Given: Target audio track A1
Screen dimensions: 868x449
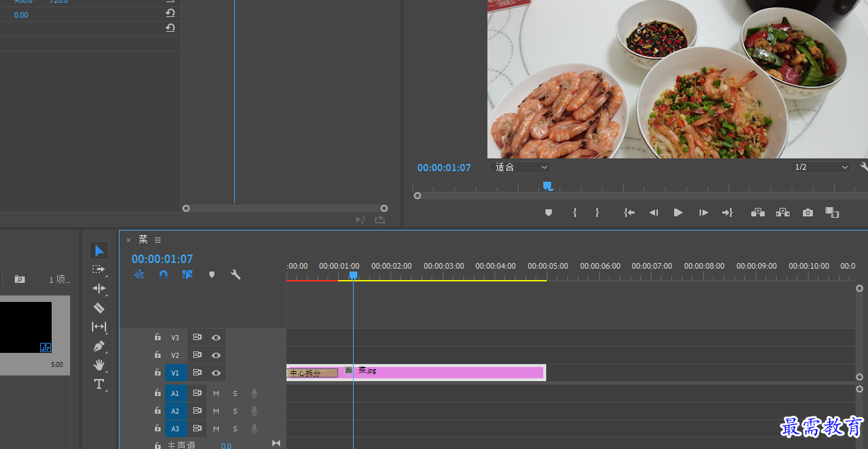Looking at the screenshot, I should (176, 393).
